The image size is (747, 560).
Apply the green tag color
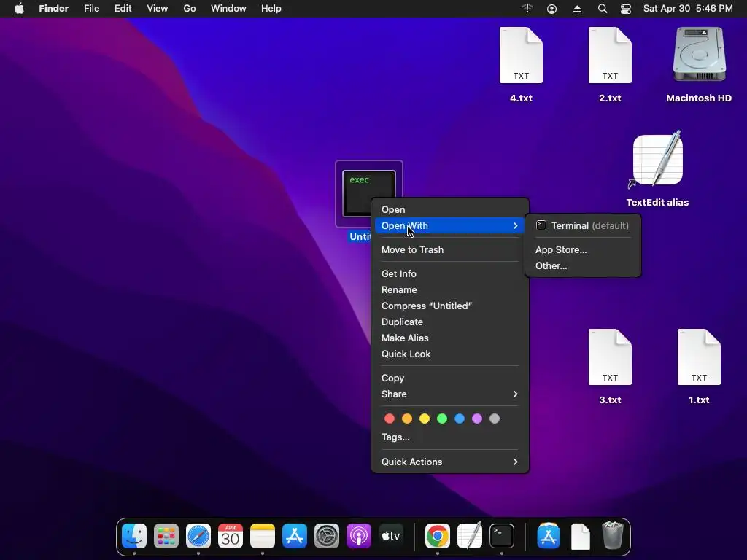[442, 419]
